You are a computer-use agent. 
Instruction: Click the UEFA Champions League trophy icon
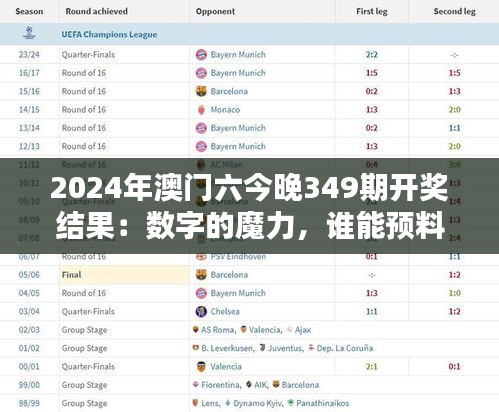pos(29,33)
